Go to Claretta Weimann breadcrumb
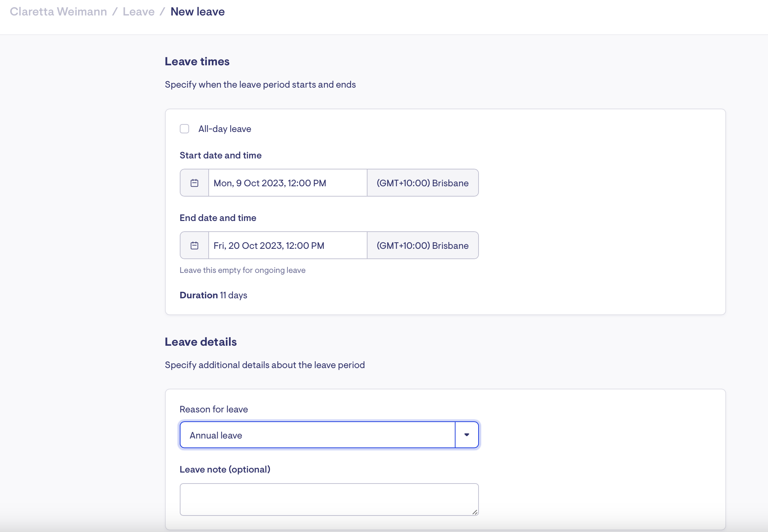Image resolution: width=768 pixels, height=532 pixels. [58, 12]
